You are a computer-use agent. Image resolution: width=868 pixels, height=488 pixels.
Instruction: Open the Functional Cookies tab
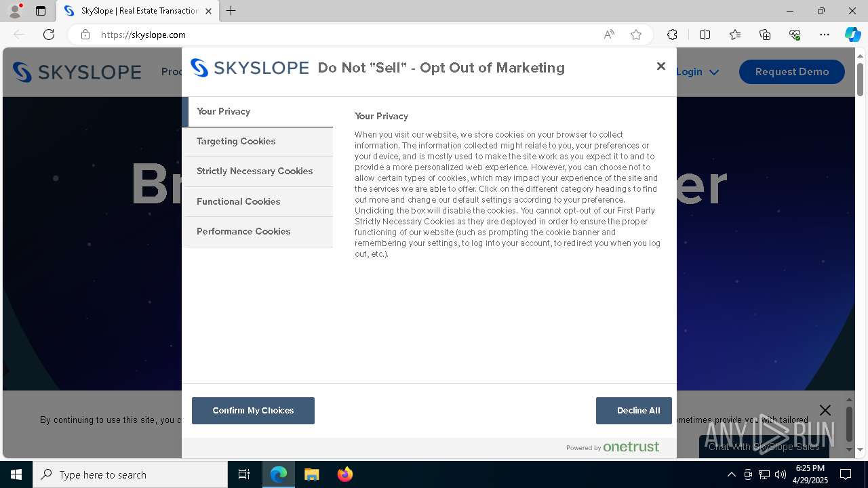click(258, 202)
